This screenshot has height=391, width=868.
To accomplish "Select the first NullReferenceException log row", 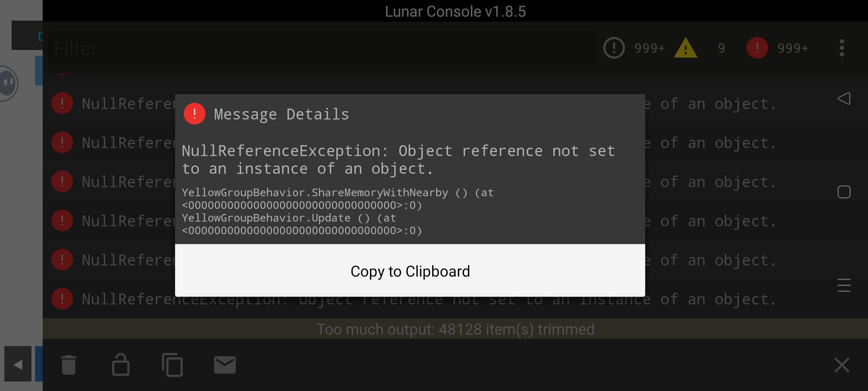I will [x=434, y=104].
